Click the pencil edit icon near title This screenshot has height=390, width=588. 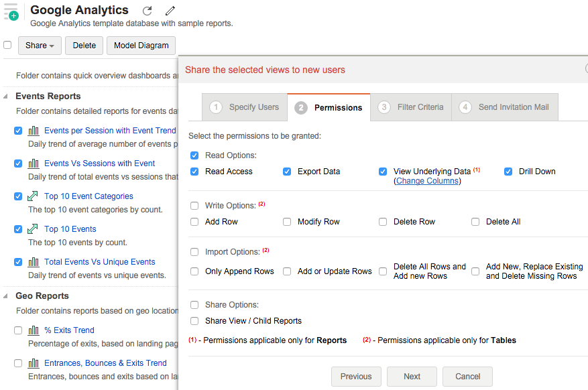point(170,11)
